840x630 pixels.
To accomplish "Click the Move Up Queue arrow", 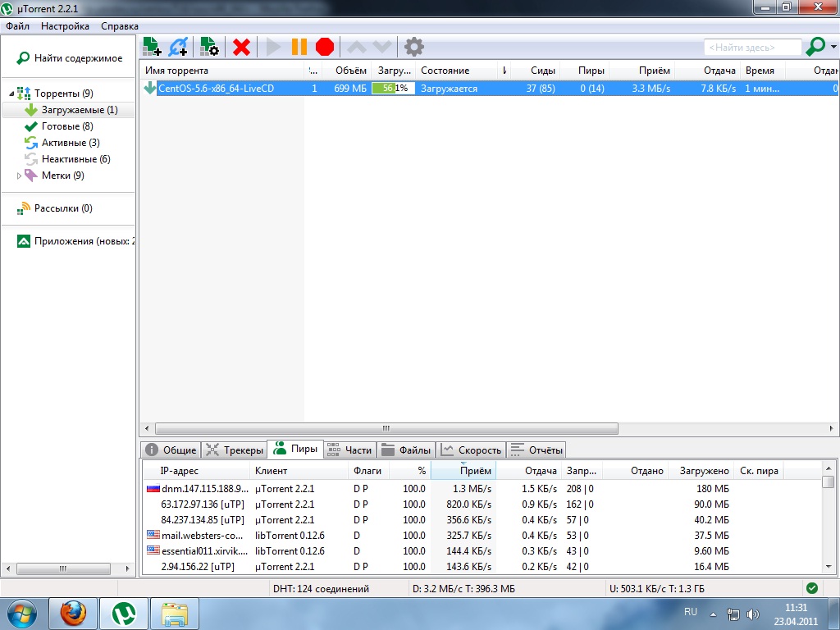I will (357, 47).
